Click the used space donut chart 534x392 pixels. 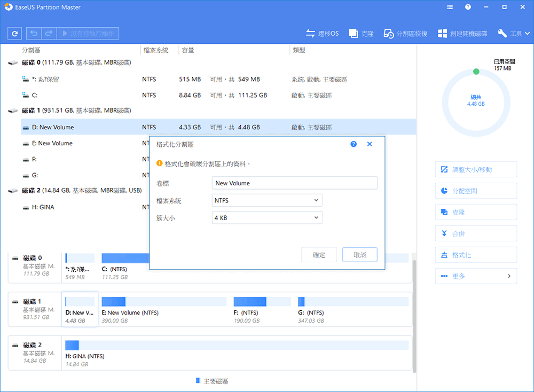[x=476, y=103]
